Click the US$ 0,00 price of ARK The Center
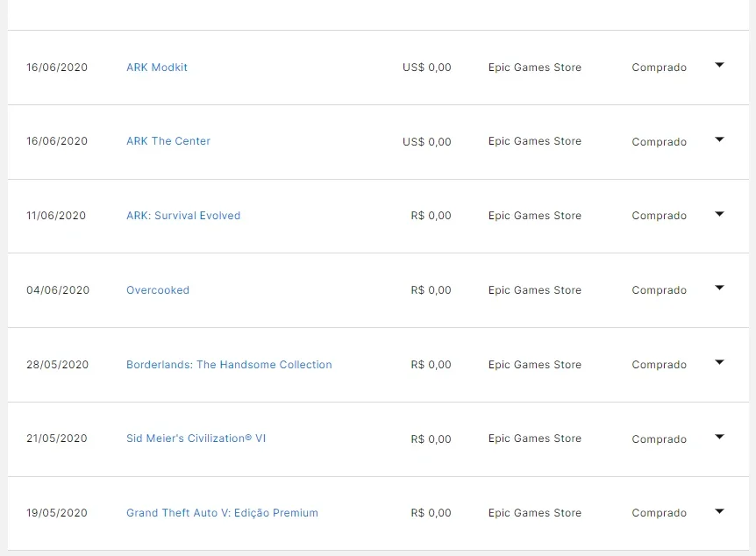Image resolution: width=756 pixels, height=556 pixels. [427, 142]
